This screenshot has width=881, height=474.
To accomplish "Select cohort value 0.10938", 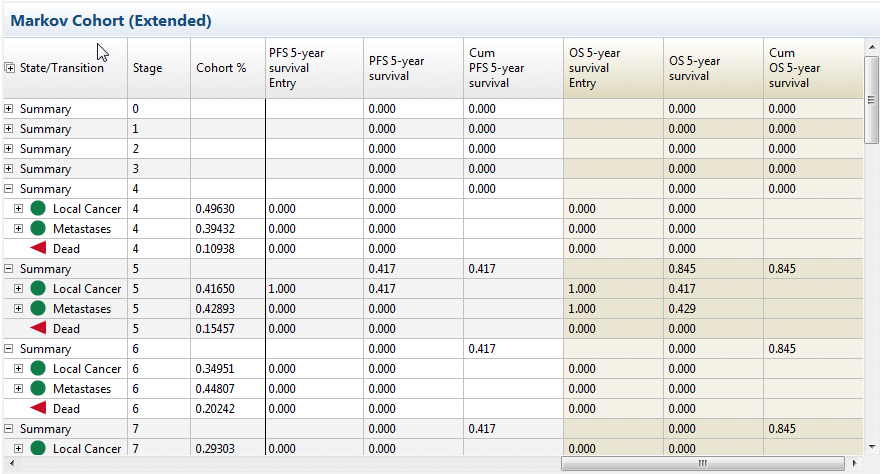I will [x=215, y=249].
